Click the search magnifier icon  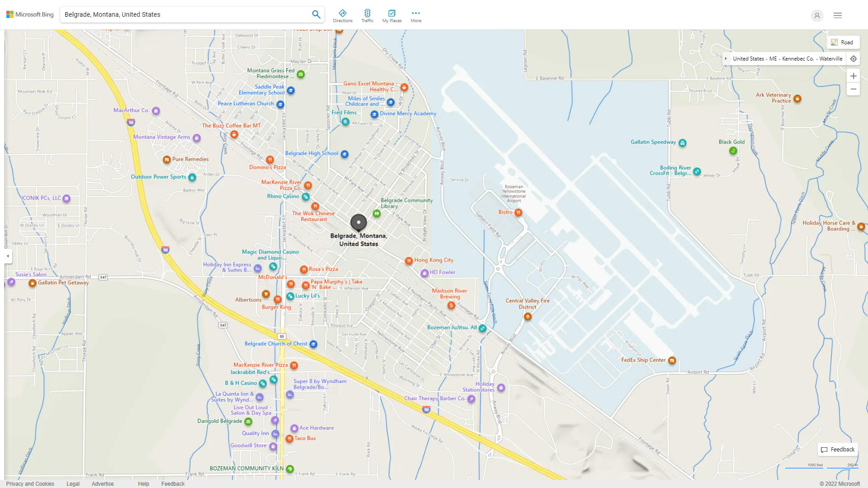(x=316, y=14)
